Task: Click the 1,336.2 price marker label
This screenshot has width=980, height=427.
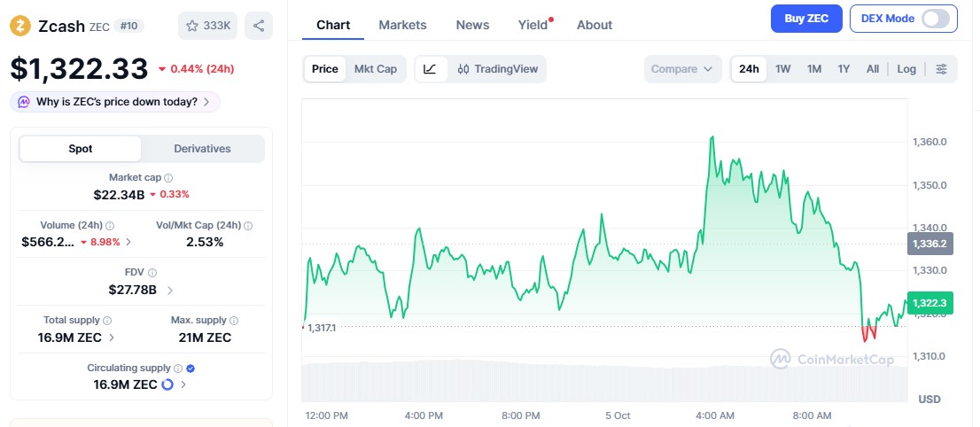Action: (x=930, y=244)
